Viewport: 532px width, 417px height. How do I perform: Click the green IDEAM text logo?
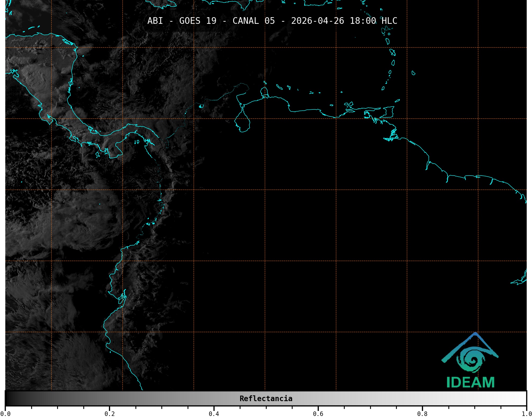[x=470, y=383]
